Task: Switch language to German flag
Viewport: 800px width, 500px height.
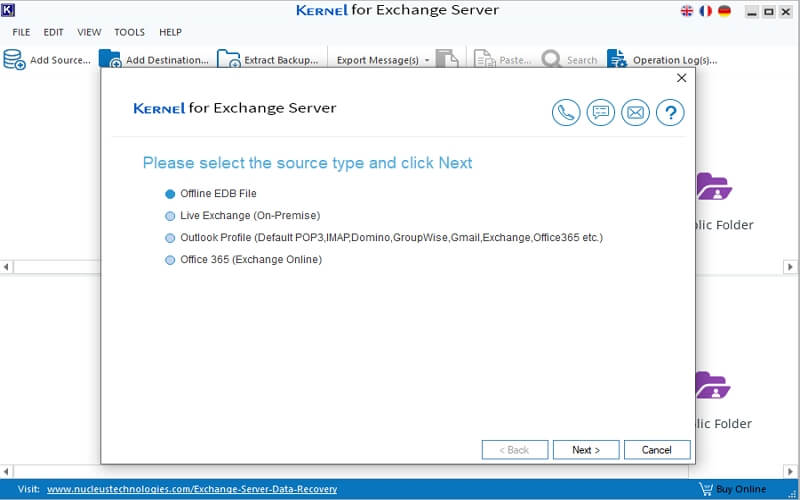Action: (x=724, y=11)
